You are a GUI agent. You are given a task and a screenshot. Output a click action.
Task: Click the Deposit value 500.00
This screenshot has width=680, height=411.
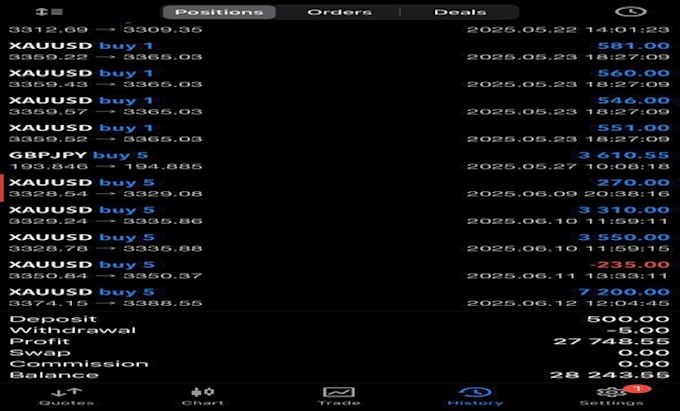[x=628, y=319]
